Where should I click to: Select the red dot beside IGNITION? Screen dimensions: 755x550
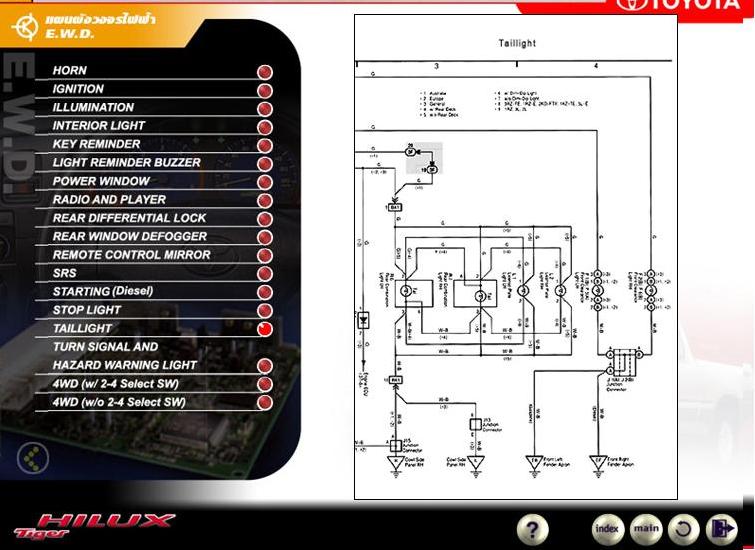coord(265,90)
